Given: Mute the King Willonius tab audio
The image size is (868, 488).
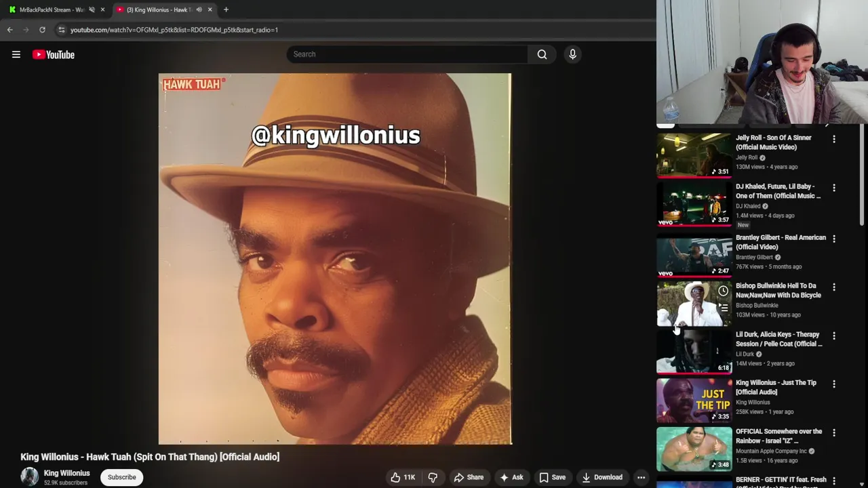Looking at the screenshot, I should click(199, 9).
